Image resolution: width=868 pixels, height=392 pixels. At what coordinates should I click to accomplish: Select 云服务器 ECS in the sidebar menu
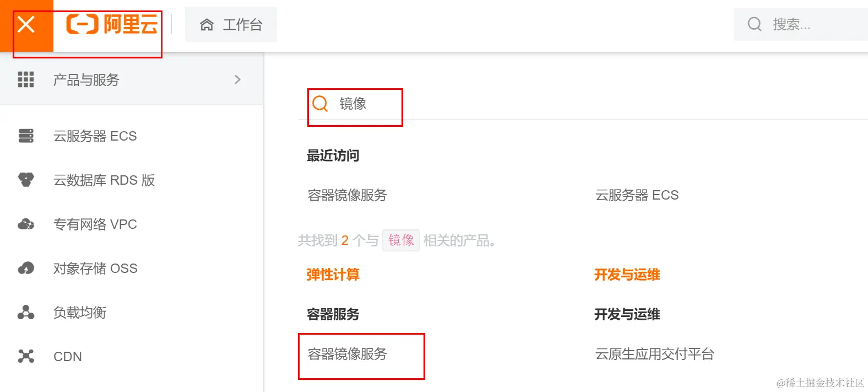click(95, 136)
